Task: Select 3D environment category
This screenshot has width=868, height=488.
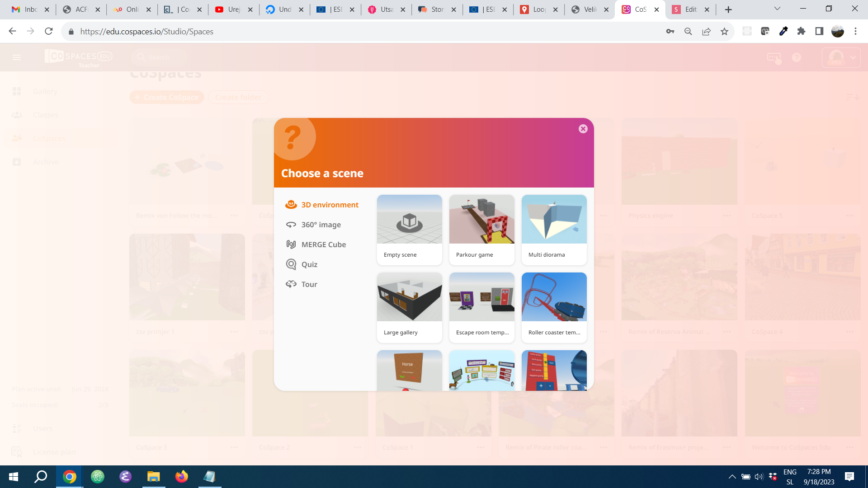Action: pos(330,205)
